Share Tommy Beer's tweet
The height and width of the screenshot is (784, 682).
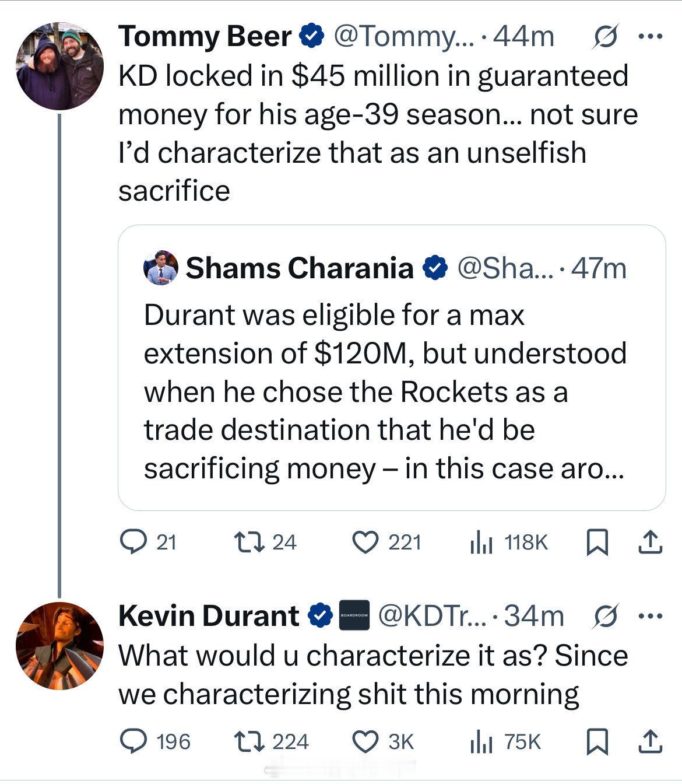(650, 542)
